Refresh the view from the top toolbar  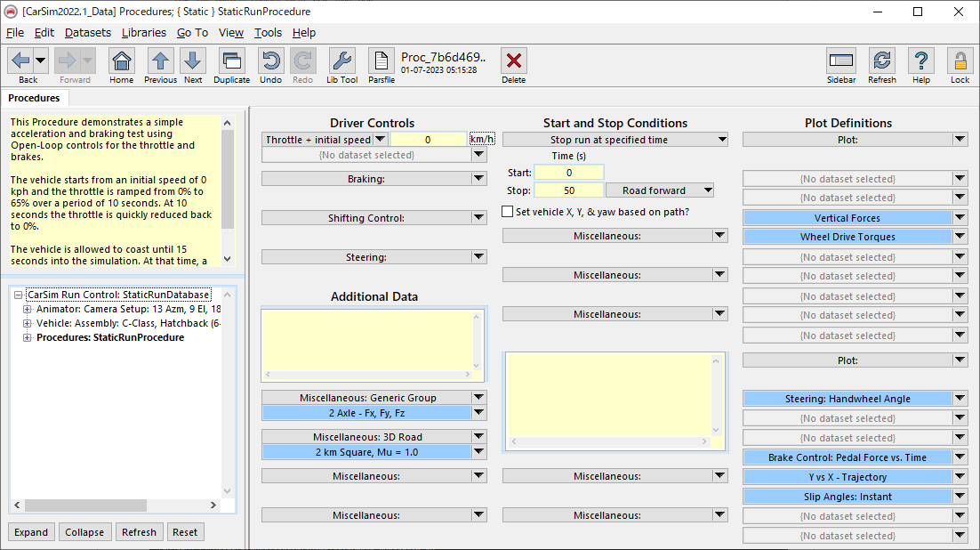click(882, 61)
